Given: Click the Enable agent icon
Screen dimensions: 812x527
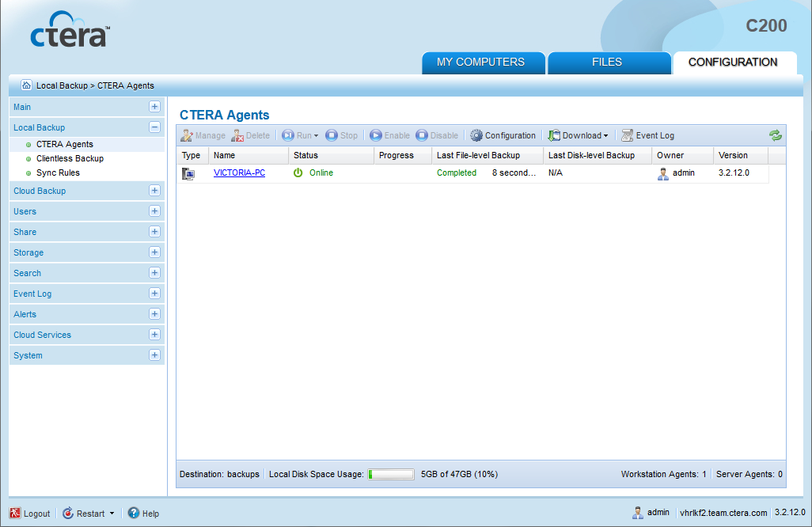Looking at the screenshot, I should (x=376, y=135).
